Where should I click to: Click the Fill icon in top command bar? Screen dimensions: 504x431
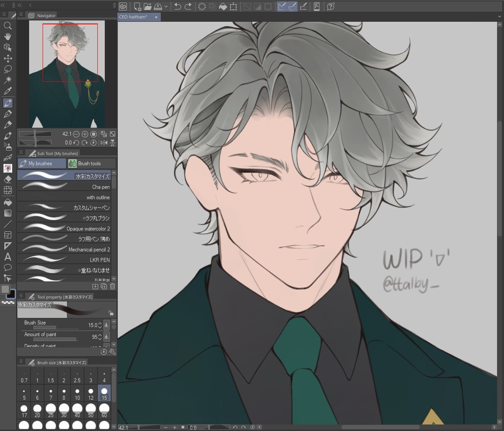tap(223, 7)
